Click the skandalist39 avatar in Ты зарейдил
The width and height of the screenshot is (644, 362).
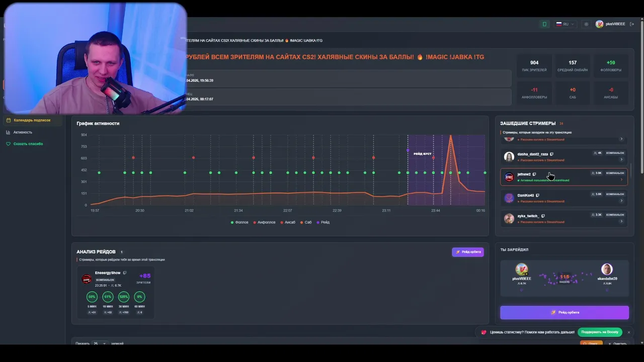tap(607, 269)
